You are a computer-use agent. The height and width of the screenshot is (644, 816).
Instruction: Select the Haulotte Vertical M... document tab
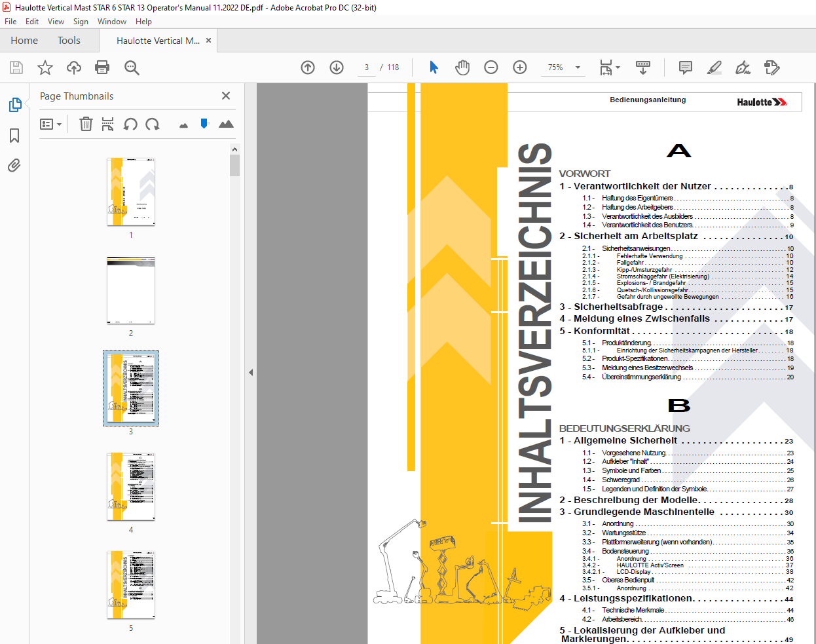click(x=158, y=41)
